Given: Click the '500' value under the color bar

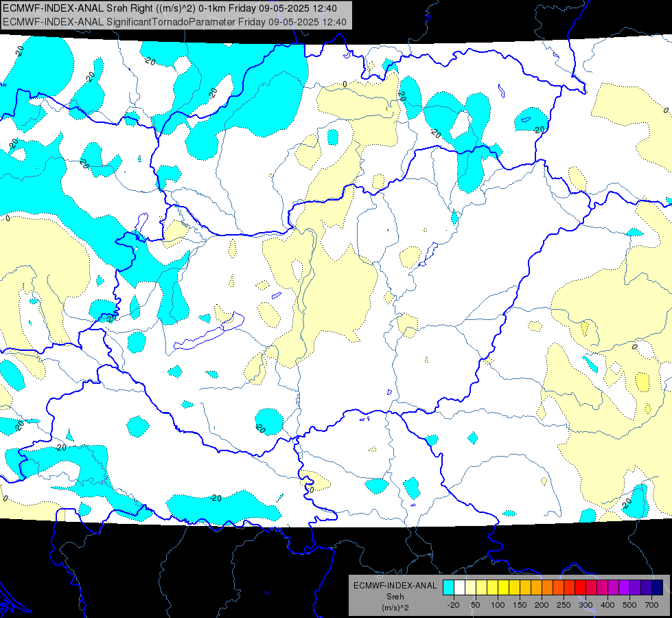Looking at the screenshot, I should pyautogui.click(x=629, y=605).
